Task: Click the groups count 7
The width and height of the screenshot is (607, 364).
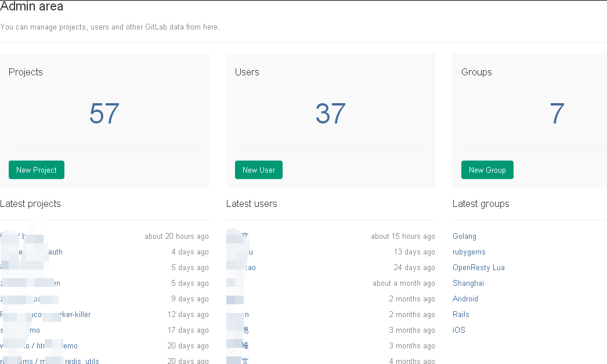Action: (557, 114)
